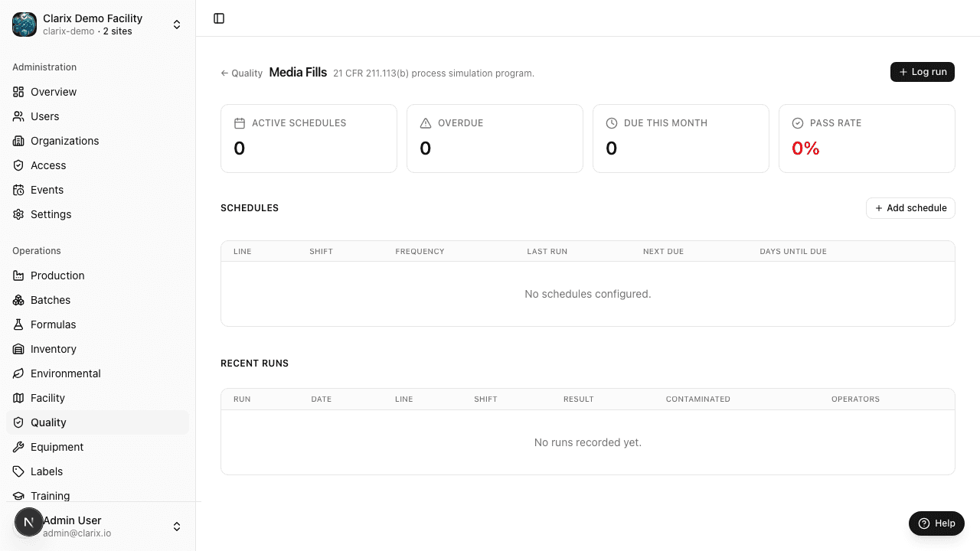Viewport: 980px width, 551px height.
Task: Select the Overdue stat card
Action: click(495, 139)
